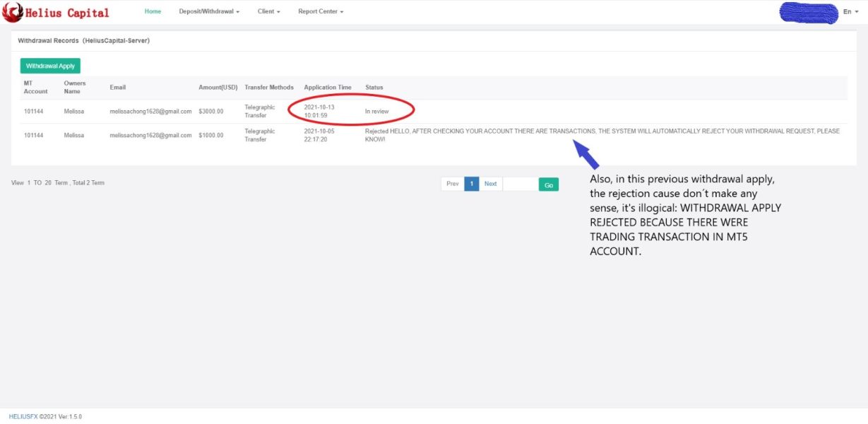This screenshot has height=424, width=868.
Task: Focus the page number input field
Action: click(x=519, y=184)
